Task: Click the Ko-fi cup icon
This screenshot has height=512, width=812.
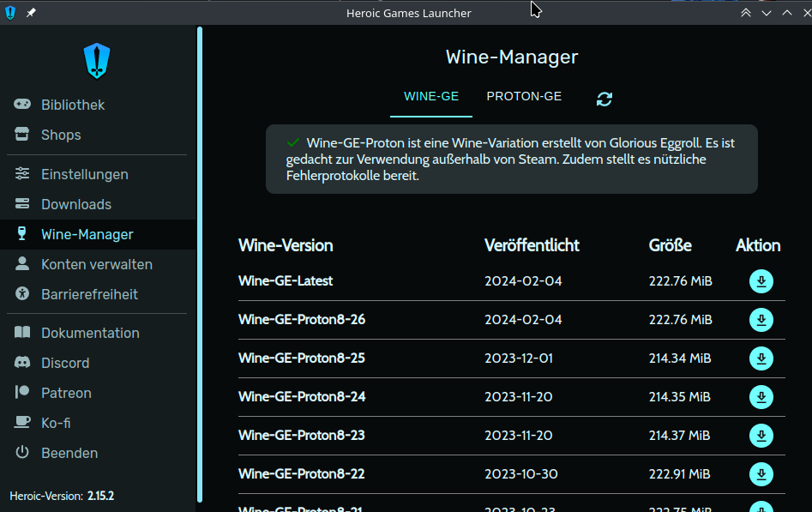Action: point(22,422)
